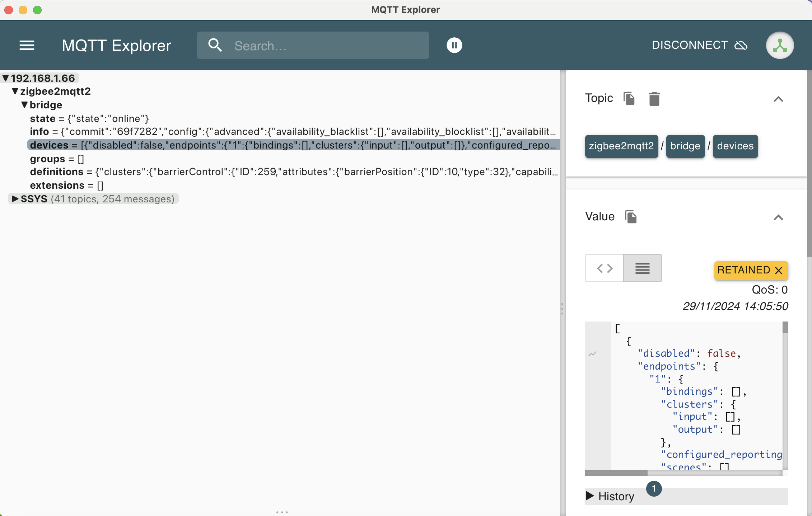Copy value to clipboard
The width and height of the screenshot is (812, 516).
pos(630,217)
